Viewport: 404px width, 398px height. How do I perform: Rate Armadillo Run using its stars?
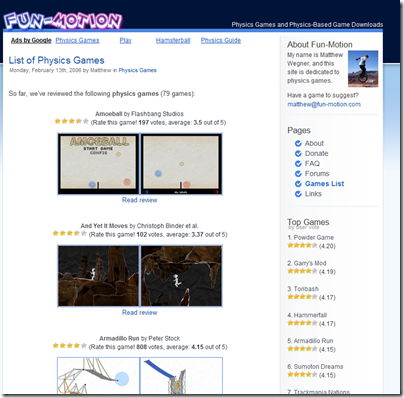tap(70, 346)
